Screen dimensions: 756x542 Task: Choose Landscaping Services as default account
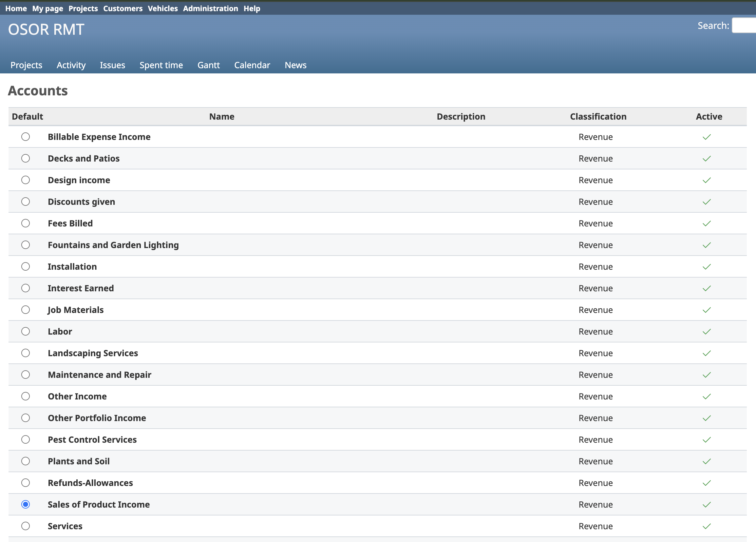coord(26,353)
